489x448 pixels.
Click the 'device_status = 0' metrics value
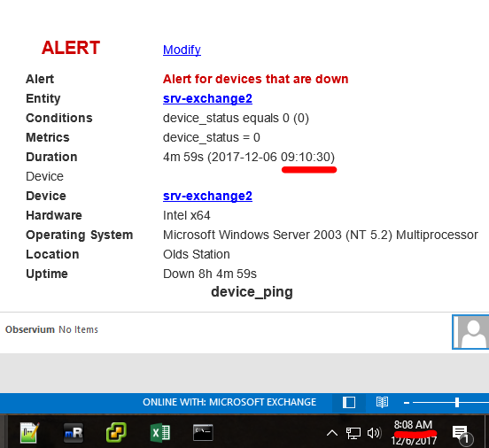point(212,137)
